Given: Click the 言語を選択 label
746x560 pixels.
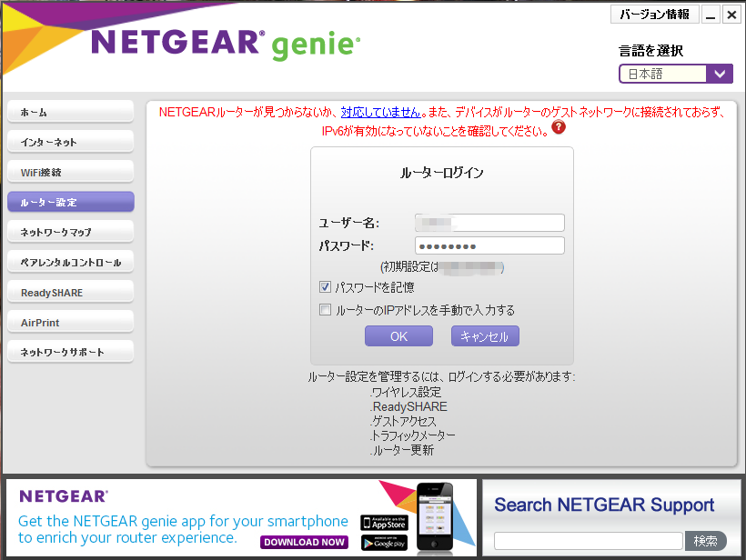Looking at the screenshot, I should [x=650, y=50].
